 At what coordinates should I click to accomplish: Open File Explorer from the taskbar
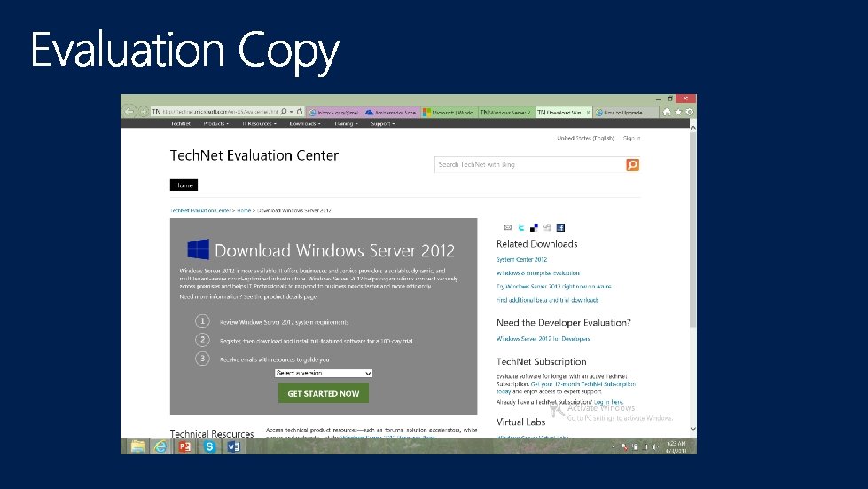coord(137,446)
